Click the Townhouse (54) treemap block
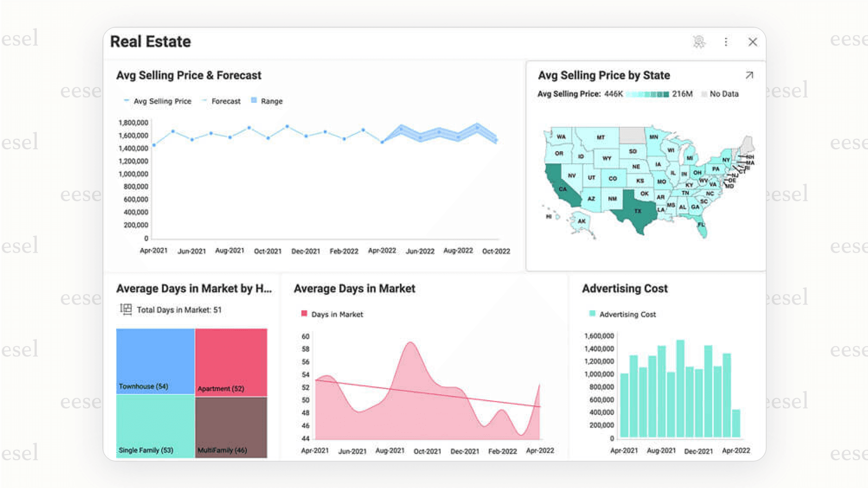Image resolution: width=868 pixels, height=488 pixels. [x=155, y=361]
